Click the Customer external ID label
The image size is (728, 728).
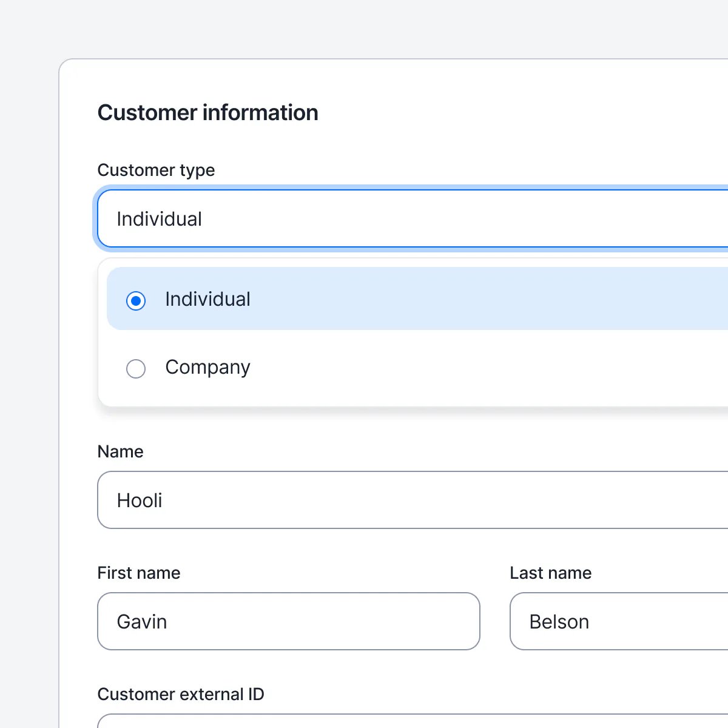click(181, 694)
